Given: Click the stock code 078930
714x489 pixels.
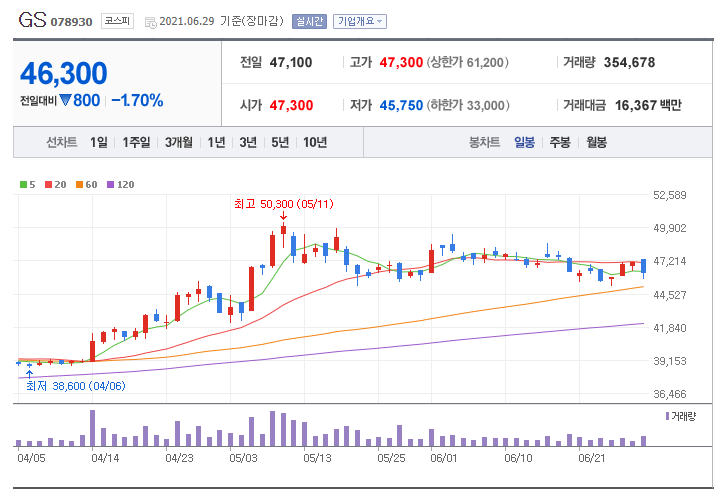Looking at the screenshot, I should click(x=71, y=22).
